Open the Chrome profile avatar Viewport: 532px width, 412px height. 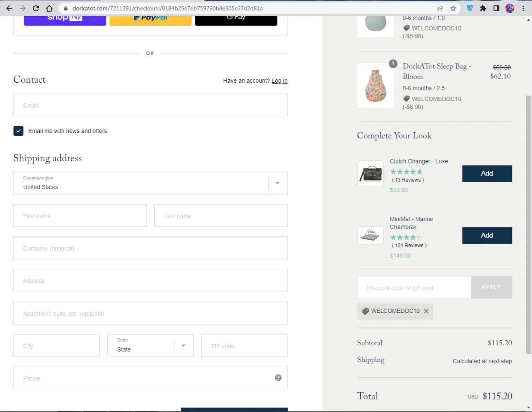pos(510,8)
